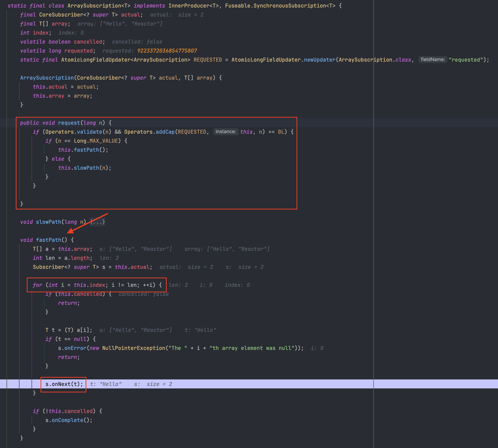Click the instance: inlay hint

[225, 132]
